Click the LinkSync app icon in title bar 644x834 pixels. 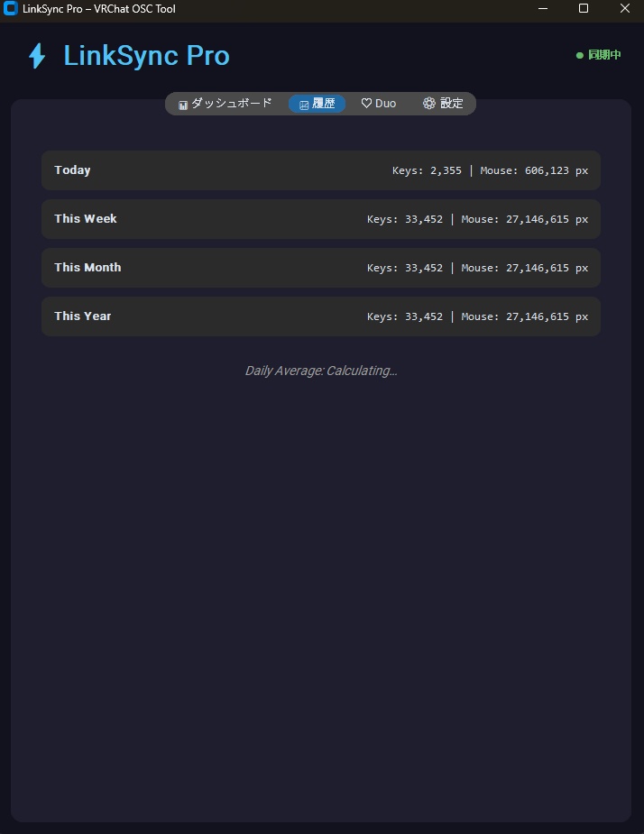[x=12, y=9]
